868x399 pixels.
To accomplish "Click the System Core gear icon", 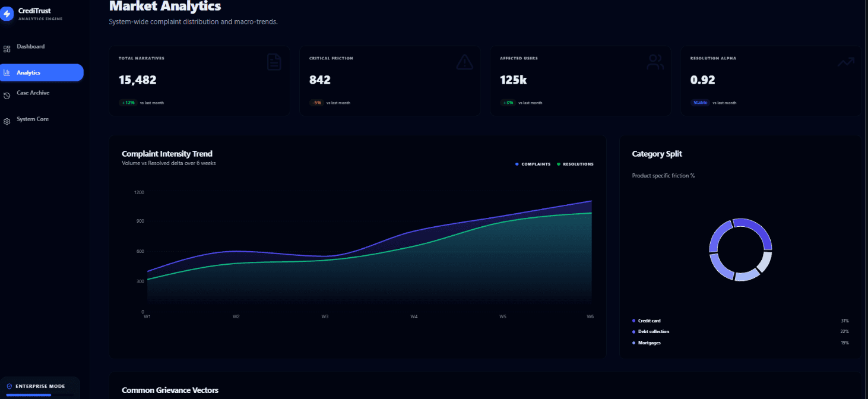I will click(x=7, y=122).
